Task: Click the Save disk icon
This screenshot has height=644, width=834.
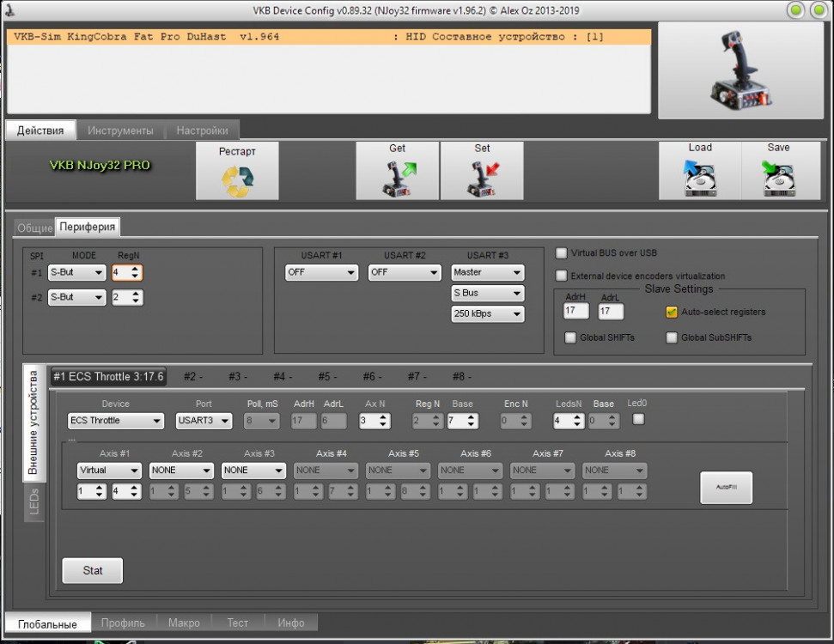Action: coord(778,179)
